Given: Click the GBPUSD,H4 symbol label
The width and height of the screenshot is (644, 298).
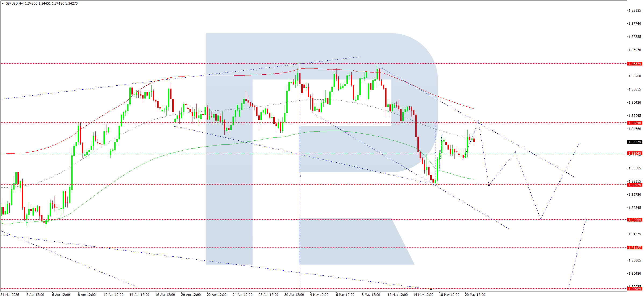Looking at the screenshot, I should (x=14, y=3).
